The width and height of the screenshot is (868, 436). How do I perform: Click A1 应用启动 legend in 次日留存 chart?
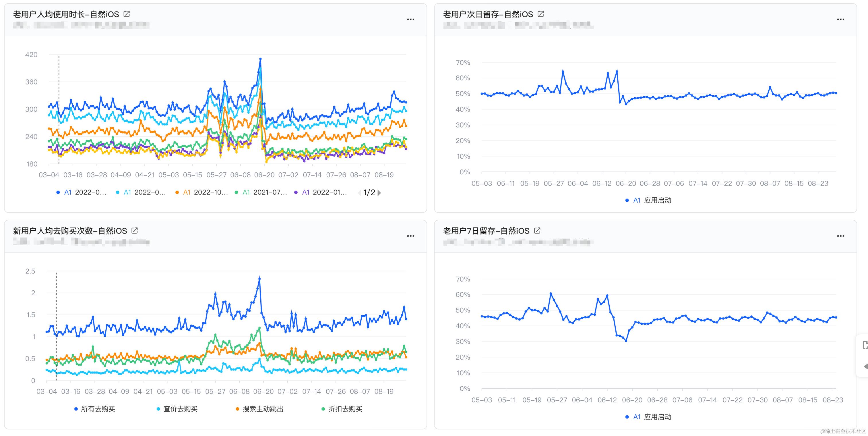pos(648,200)
